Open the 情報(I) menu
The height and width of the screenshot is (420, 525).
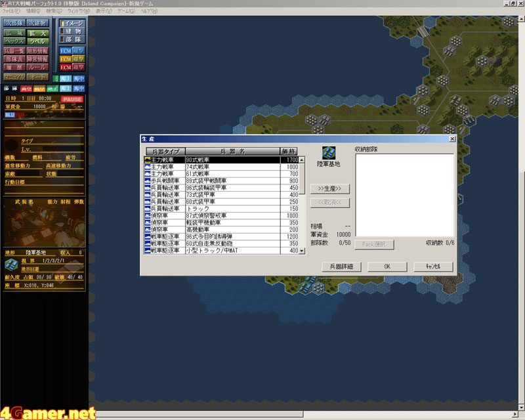click(x=33, y=11)
